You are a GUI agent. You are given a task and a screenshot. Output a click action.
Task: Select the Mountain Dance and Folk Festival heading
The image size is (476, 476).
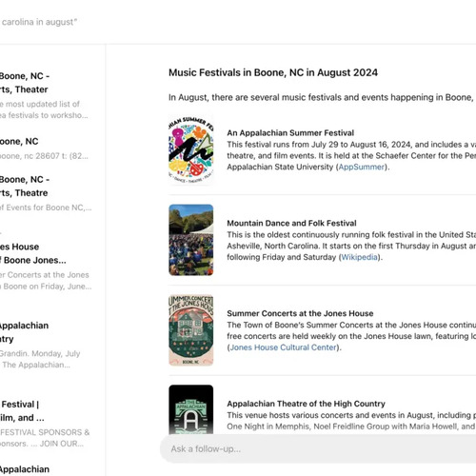291,223
